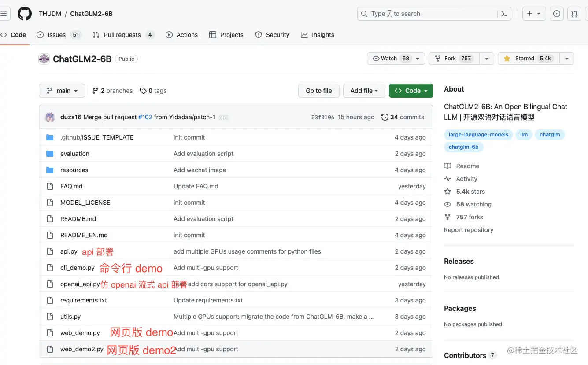
Task: Toggle the Starred button to unstar
Action: [529, 59]
